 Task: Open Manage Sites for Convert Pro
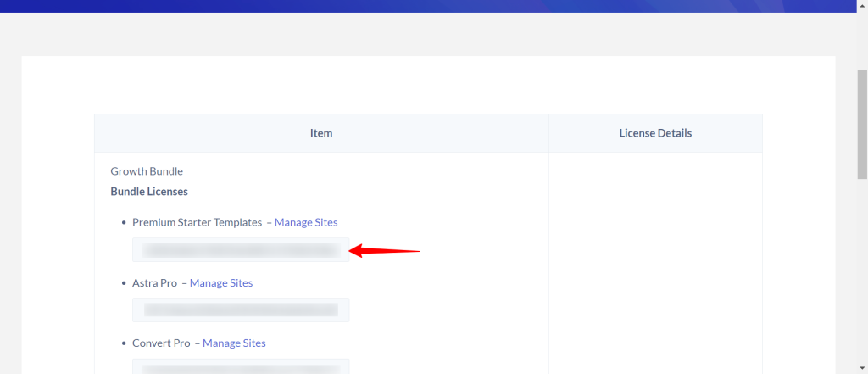[x=234, y=343]
